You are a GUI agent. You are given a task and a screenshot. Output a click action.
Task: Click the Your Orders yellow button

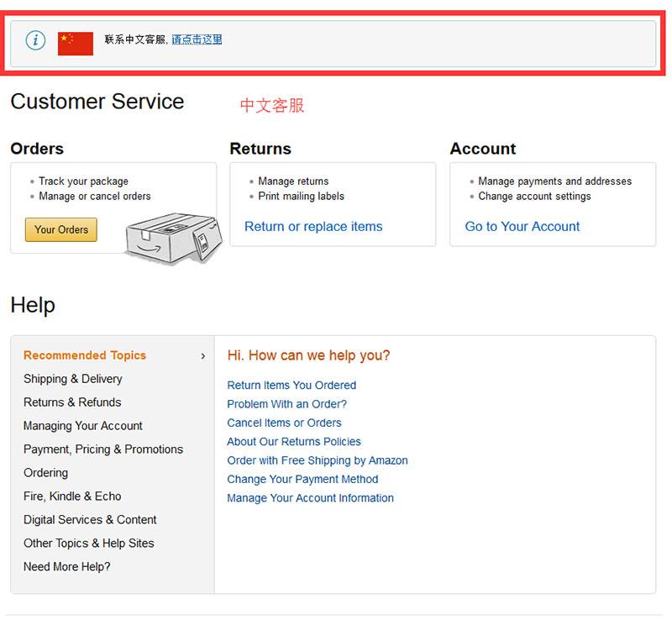click(x=60, y=230)
